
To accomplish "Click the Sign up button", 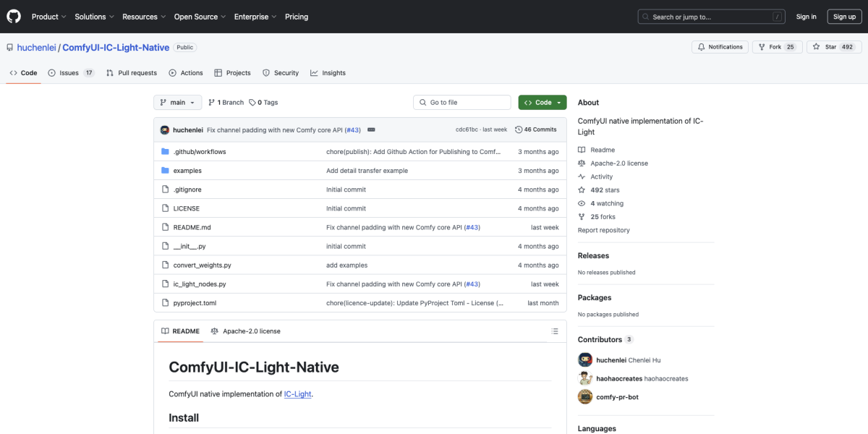I will pos(844,16).
